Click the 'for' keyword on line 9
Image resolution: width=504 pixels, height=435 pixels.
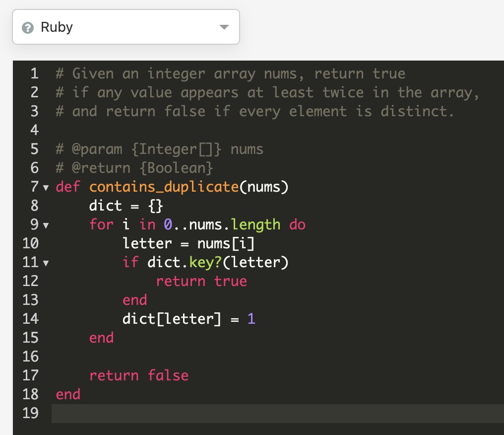pos(101,224)
